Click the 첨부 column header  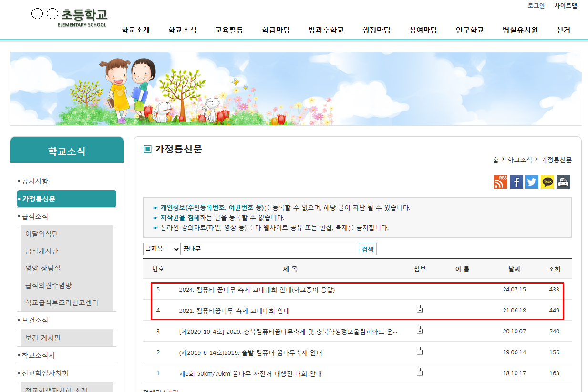(420, 269)
